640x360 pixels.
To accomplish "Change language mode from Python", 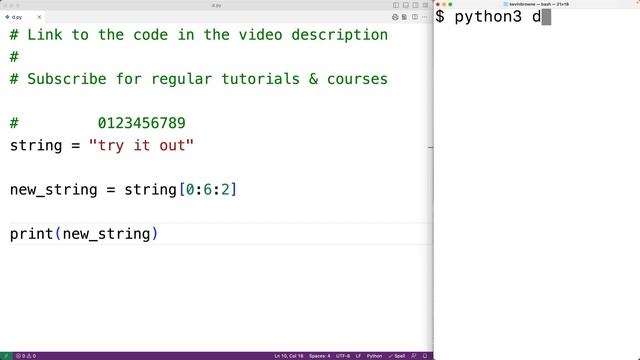I will pos(374,356).
